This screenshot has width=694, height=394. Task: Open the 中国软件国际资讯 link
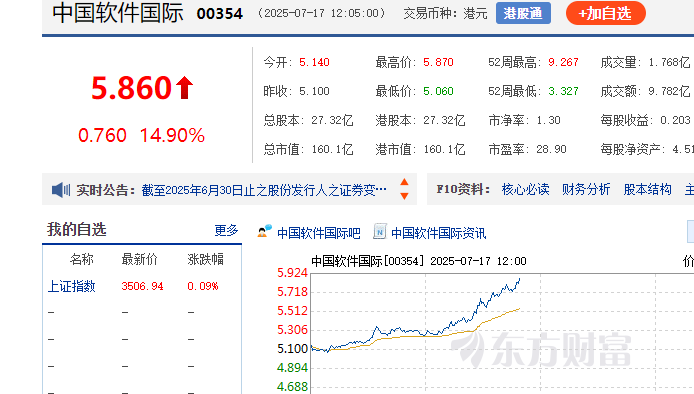(439, 233)
